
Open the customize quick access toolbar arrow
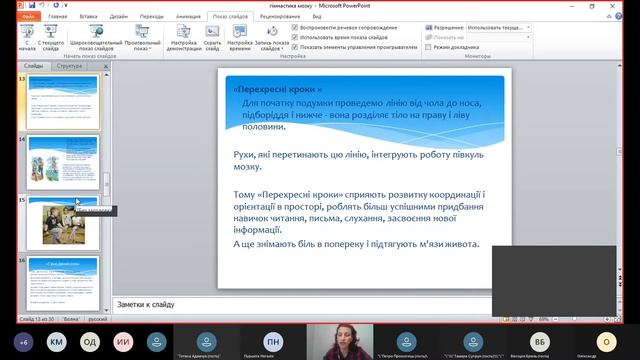coord(66,6)
